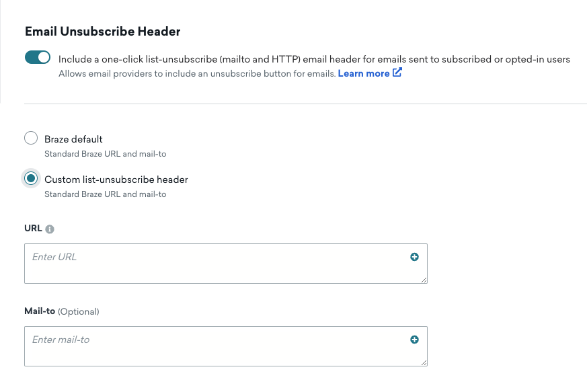Focus the Enter mail-to text field

226,346
